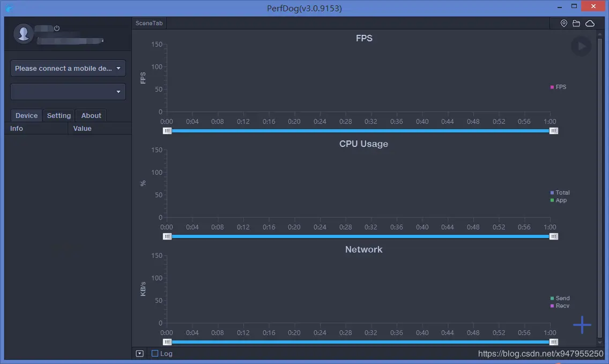Switch to the Device tab
The width and height of the screenshot is (609, 364).
[x=26, y=115]
